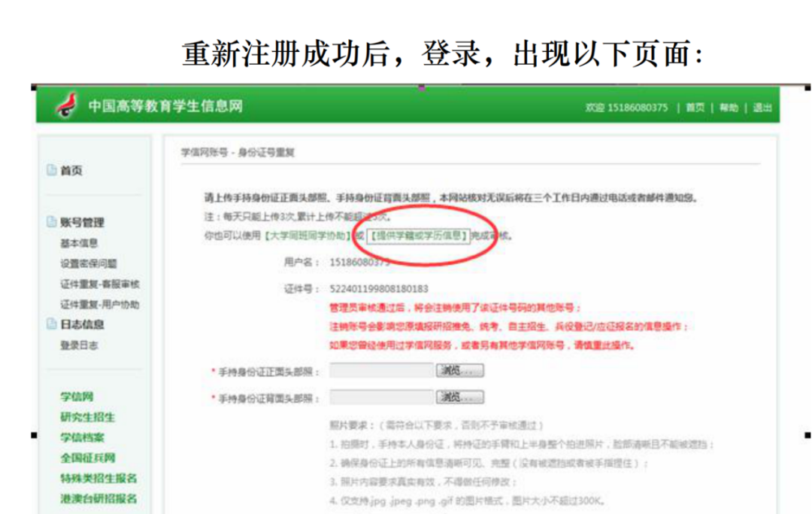The height and width of the screenshot is (514, 812).
Task: Open the 学信档案 sidebar link
Action: 82,437
